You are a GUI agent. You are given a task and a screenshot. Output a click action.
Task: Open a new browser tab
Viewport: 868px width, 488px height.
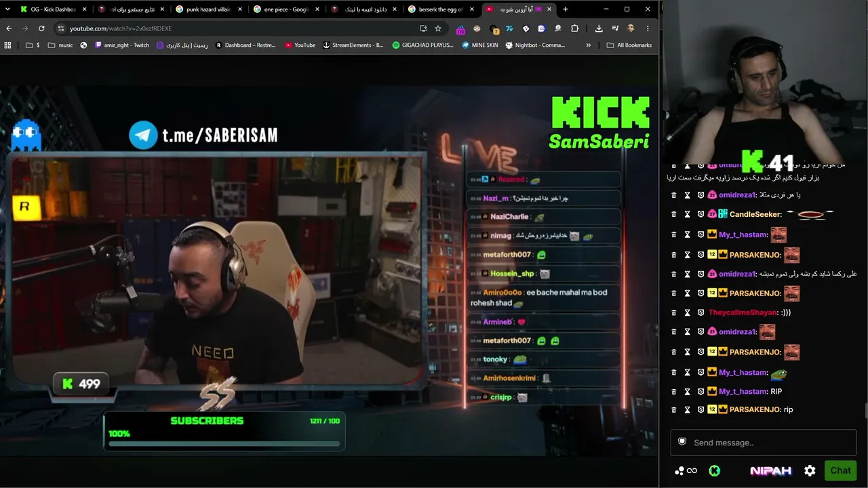566,9
